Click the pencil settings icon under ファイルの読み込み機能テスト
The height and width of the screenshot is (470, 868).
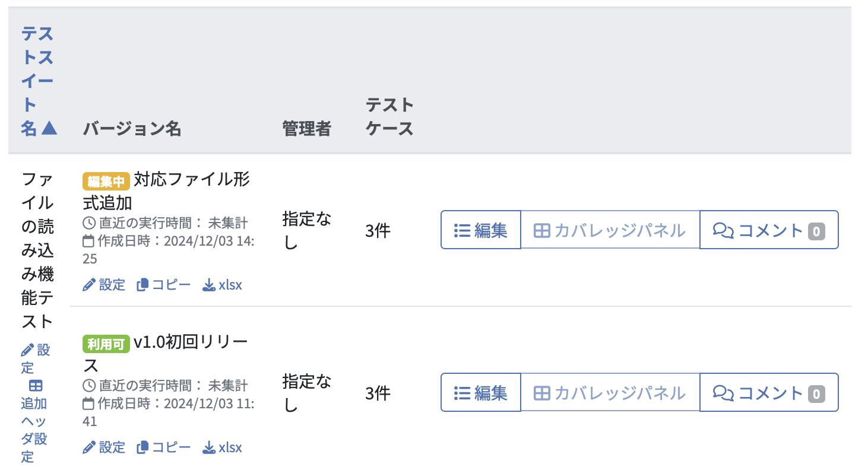pyautogui.click(x=27, y=350)
